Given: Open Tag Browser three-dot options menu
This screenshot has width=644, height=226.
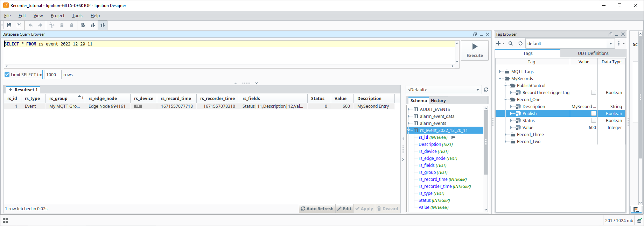Looking at the screenshot, I should click(619, 43).
